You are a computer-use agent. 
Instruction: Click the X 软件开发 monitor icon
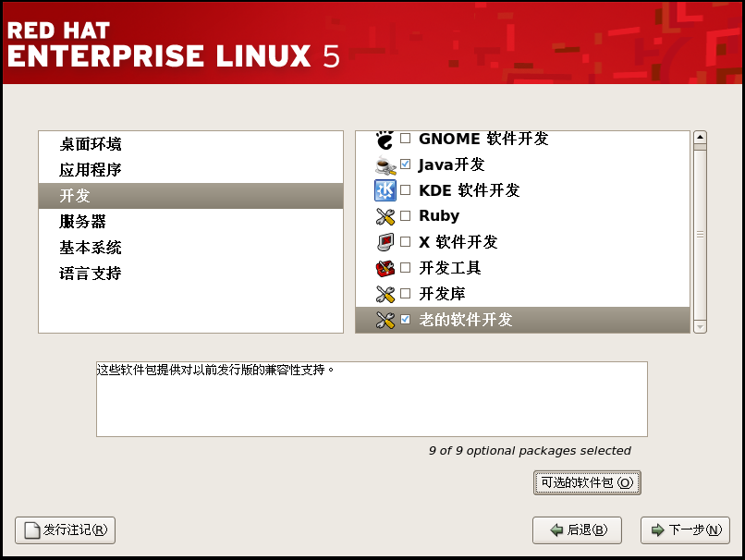point(385,242)
